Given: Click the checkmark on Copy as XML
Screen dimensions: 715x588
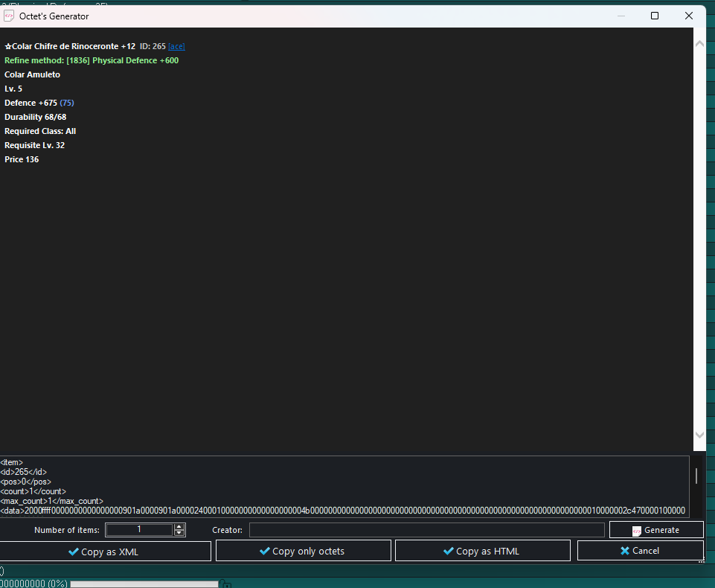Looking at the screenshot, I should [73, 552].
